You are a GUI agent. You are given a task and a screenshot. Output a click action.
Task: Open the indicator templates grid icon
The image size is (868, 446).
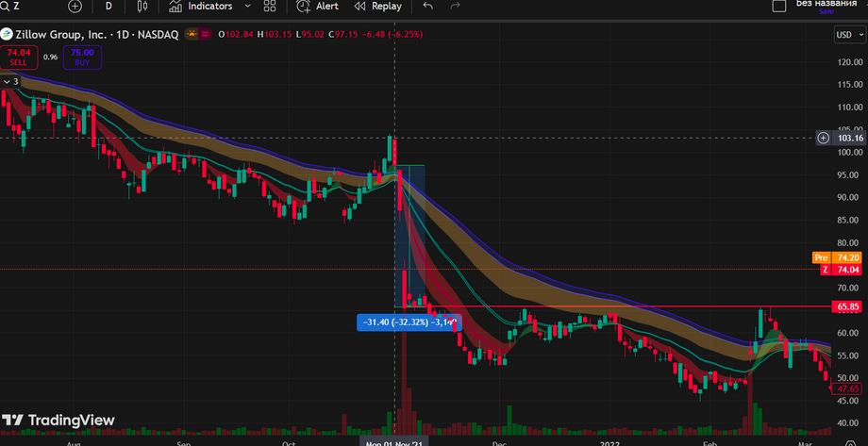pos(269,6)
